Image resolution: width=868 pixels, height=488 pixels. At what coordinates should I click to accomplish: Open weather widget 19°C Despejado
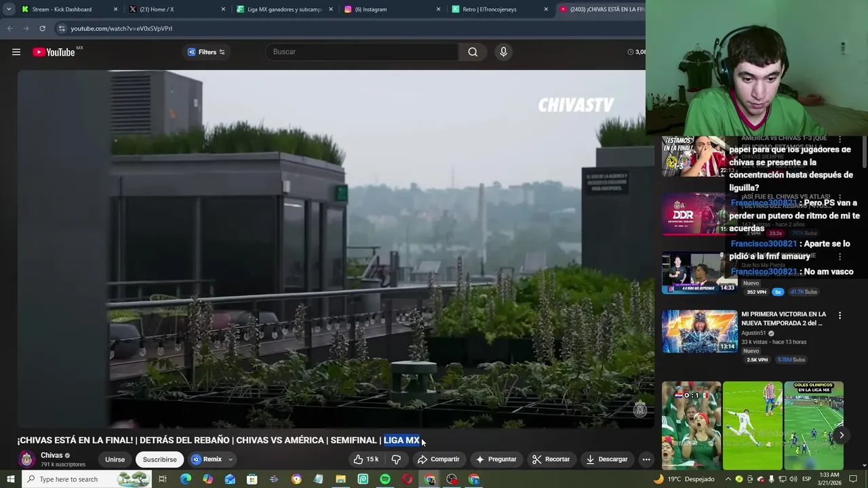683,479
